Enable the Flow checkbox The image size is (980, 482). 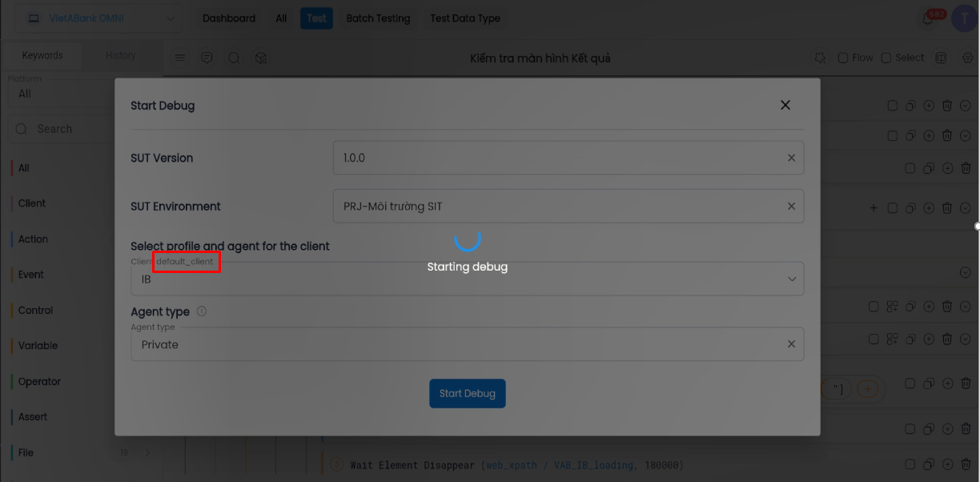843,58
